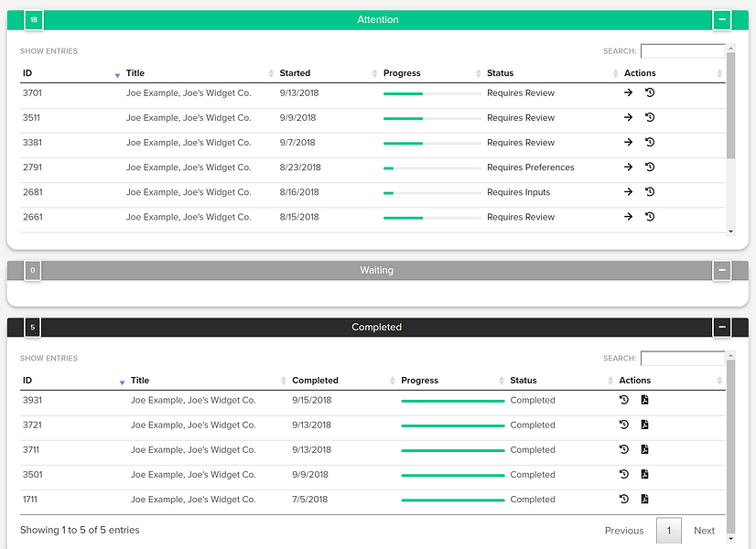Click Previous in the Completed pagination
Screen dimensions: 756x549
point(624,531)
